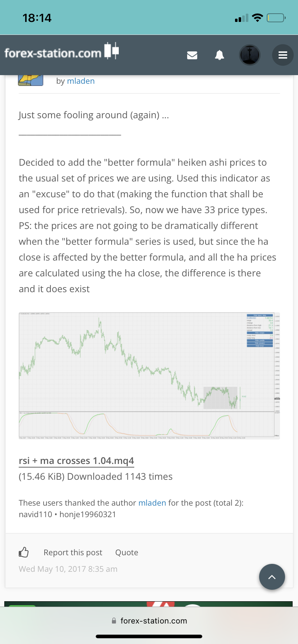Open mladen's profile from the byline

tap(81, 81)
